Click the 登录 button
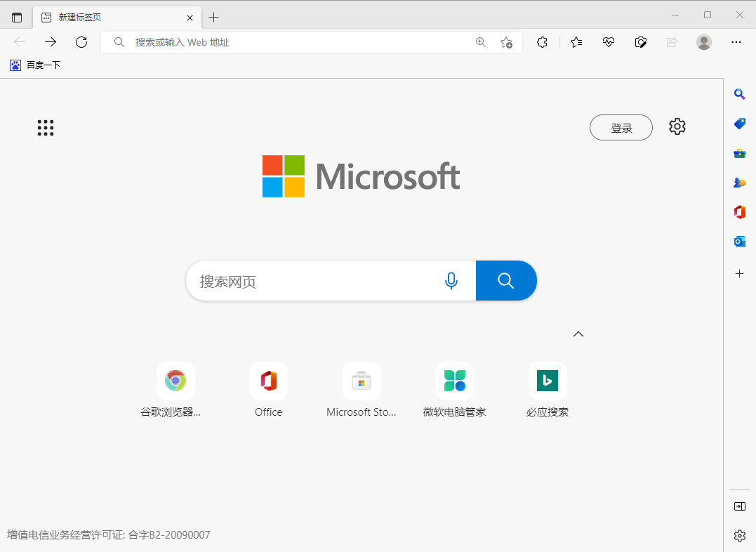 coord(621,127)
